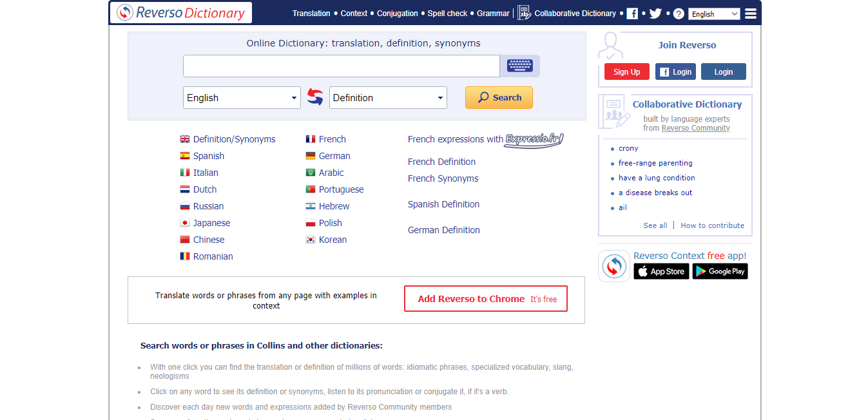868x420 pixels.
Task: Click How to contribute link
Action: tap(713, 225)
